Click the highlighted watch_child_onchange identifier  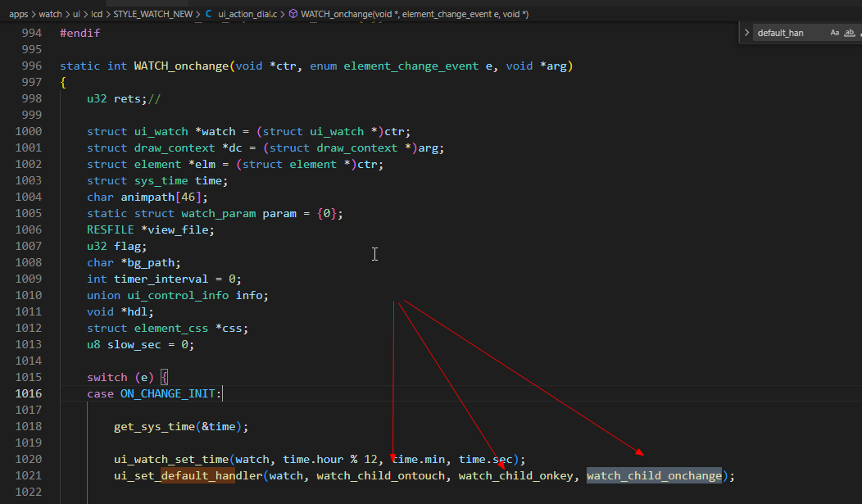[x=654, y=475]
